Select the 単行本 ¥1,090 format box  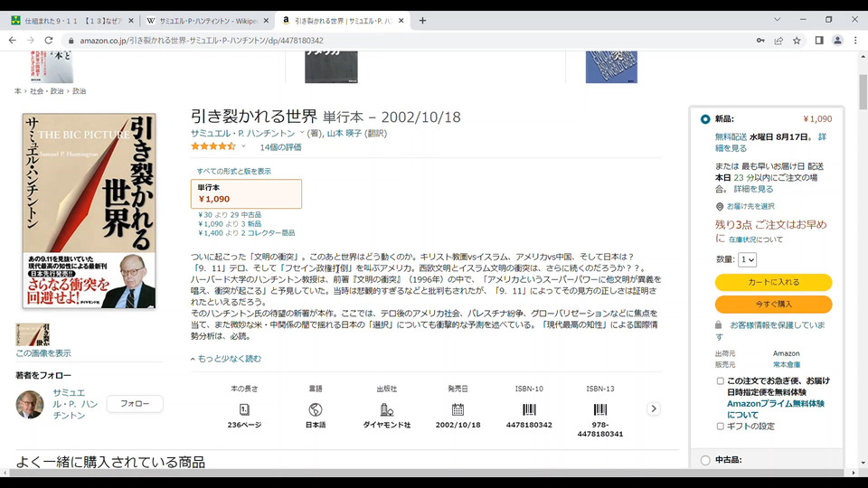(246, 193)
